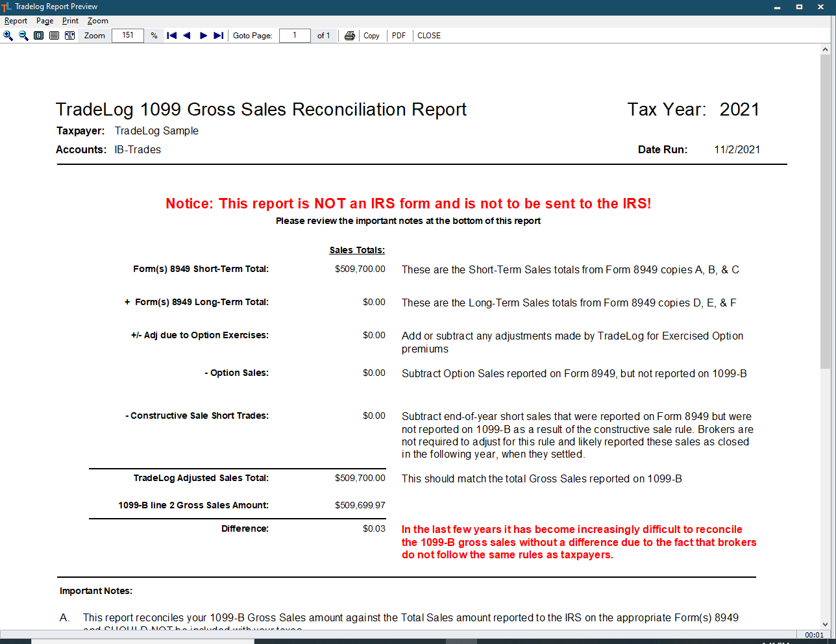The height and width of the screenshot is (644, 836).
Task: Click the printer icon
Action: [x=350, y=36]
